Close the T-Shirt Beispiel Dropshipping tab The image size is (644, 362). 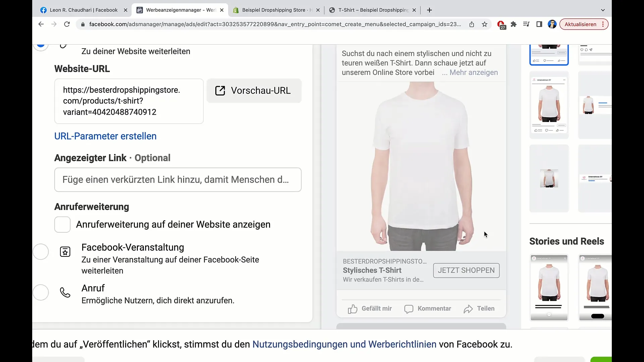pyautogui.click(x=414, y=10)
